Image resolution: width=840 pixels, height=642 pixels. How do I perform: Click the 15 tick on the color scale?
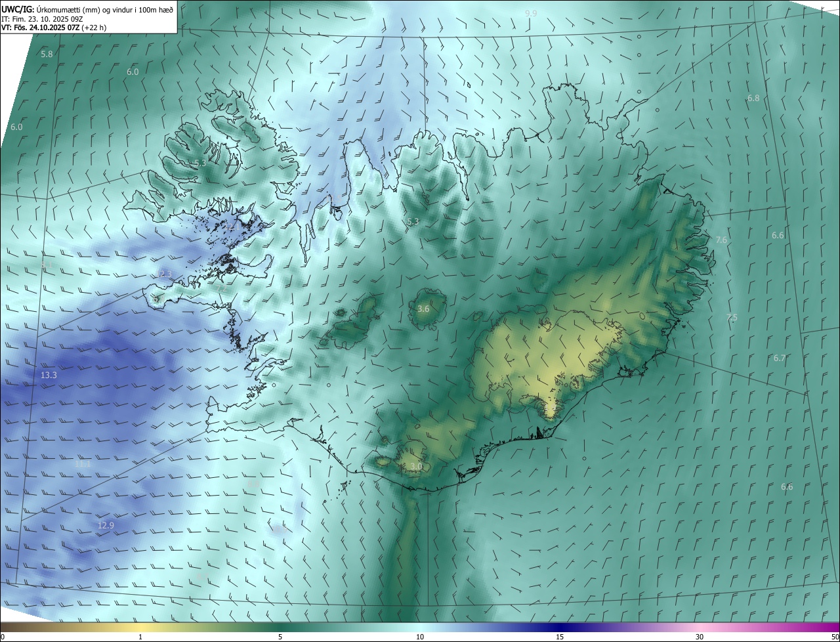(560, 637)
